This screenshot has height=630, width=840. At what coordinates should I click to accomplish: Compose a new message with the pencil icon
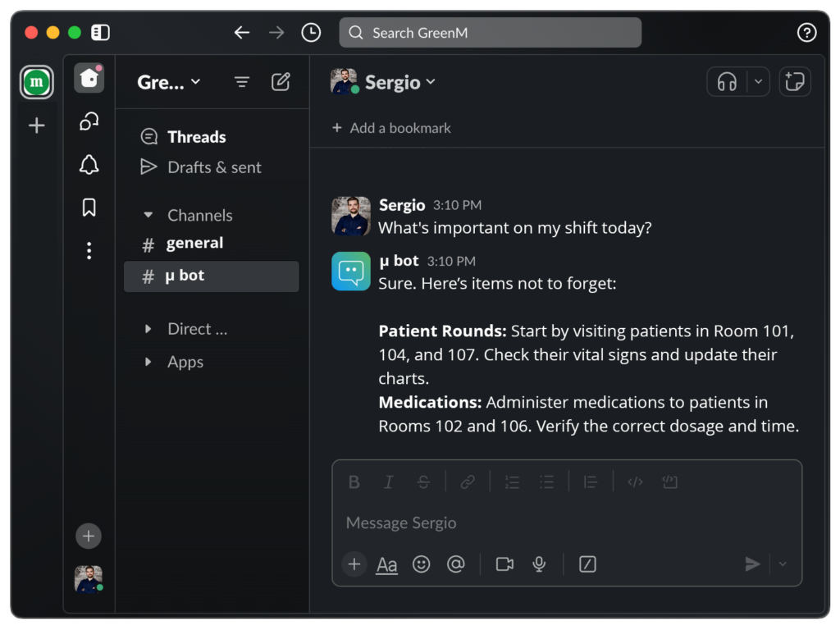[281, 82]
